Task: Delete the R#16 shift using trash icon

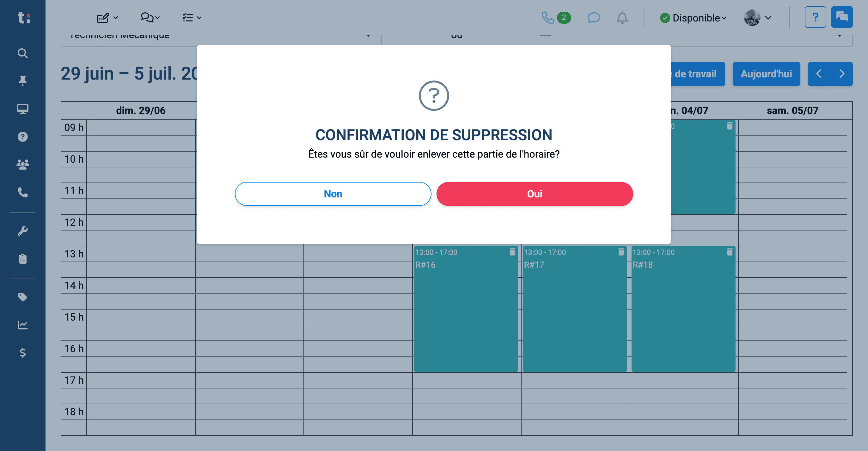Action: click(512, 252)
